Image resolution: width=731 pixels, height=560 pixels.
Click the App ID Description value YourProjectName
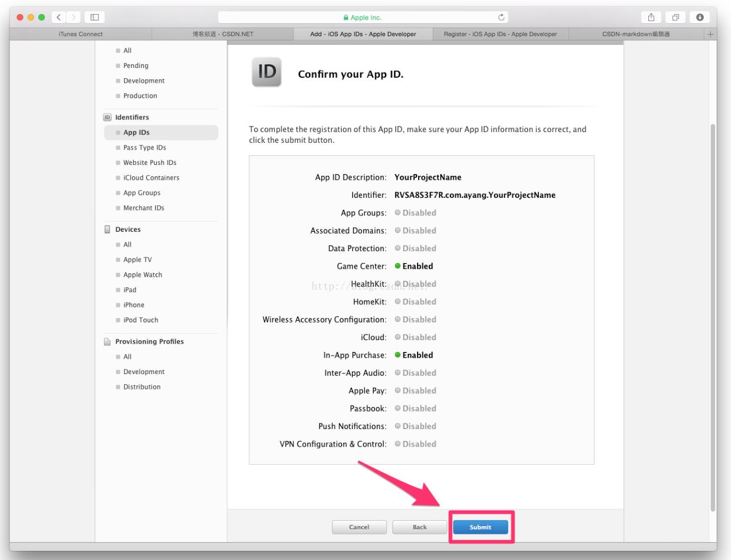(x=428, y=177)
